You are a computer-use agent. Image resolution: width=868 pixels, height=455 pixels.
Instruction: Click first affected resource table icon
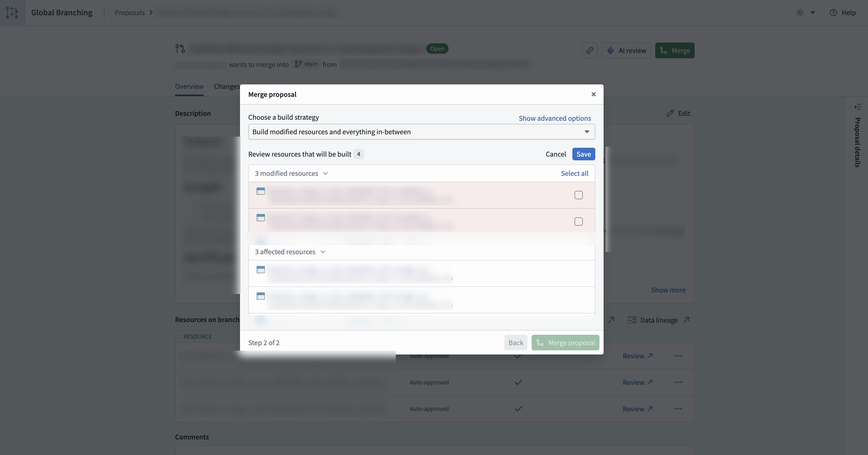tap(261, 270)
